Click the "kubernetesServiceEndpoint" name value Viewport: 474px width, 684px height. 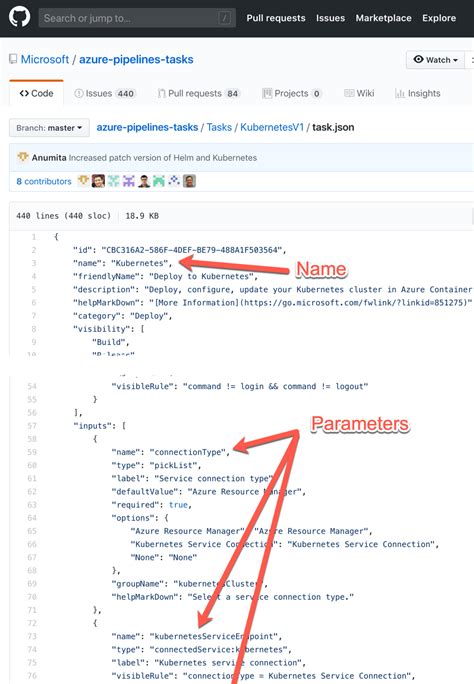click(214, 636)
